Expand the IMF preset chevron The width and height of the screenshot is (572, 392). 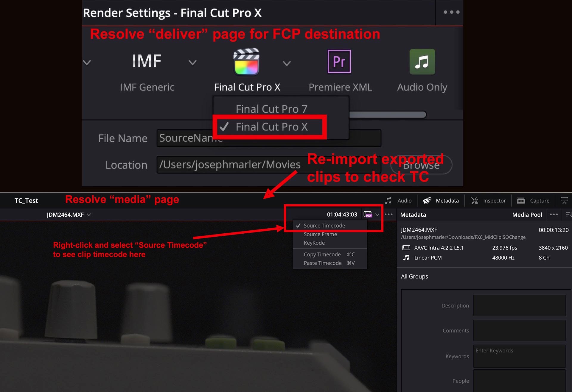193,63
